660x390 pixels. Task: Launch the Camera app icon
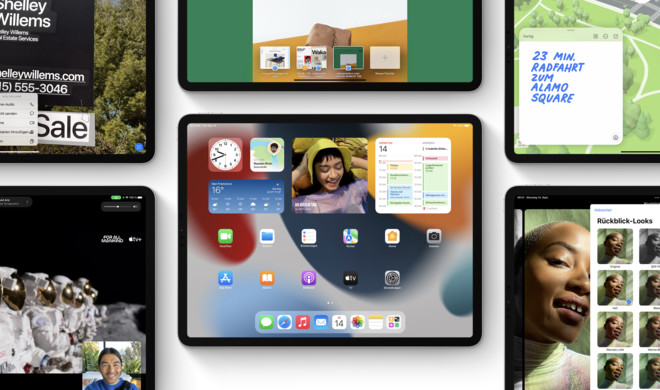click(x=434, y=236)
